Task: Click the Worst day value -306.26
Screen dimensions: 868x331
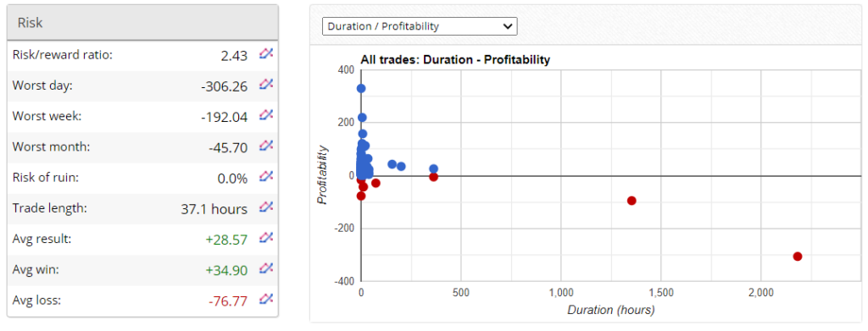Action: click(x=224, y=86)
